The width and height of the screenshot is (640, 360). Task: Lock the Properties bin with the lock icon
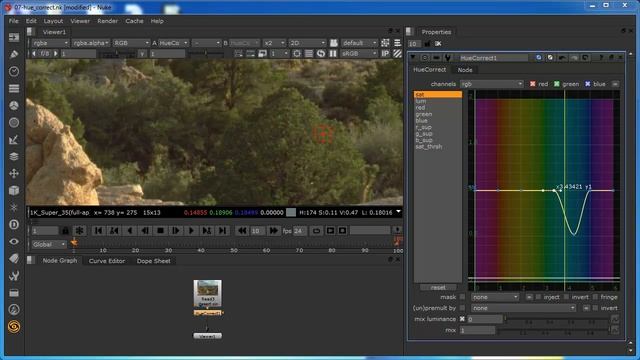(427, 43)
